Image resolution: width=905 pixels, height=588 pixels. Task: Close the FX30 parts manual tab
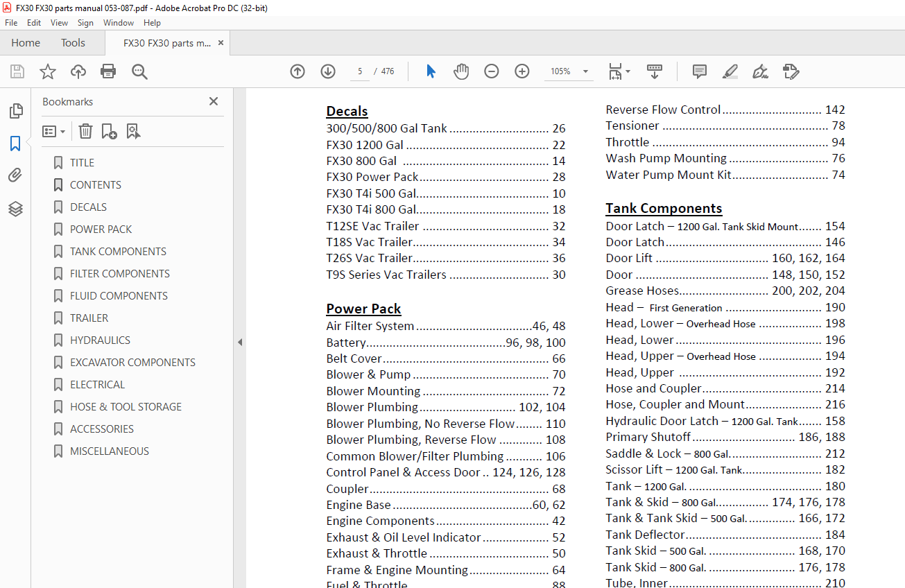[x=221, y=43]
